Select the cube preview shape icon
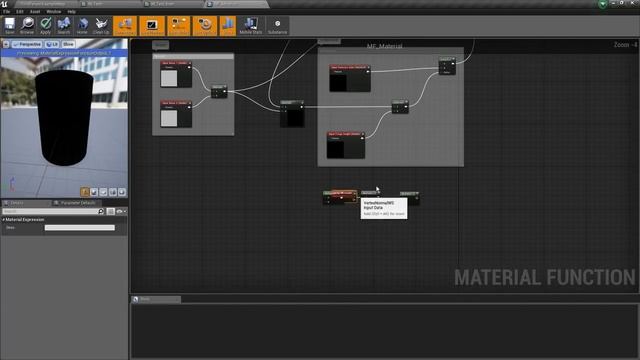Viewport: 640px width, 360px height. click(x=113, y=192)
